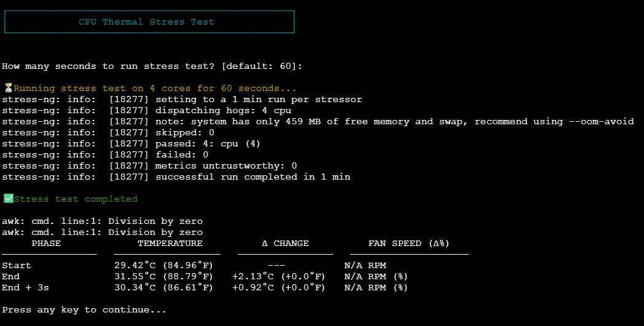Select the TEMPERATURE column header

[x=170, y=243]
